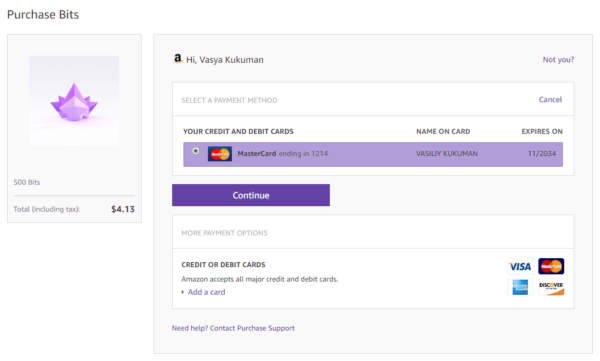This screenshot has height=361, width=600.
Task: Click the MasterCard logo under payment options
Action: pyautogui.click(x=551, y=266)
